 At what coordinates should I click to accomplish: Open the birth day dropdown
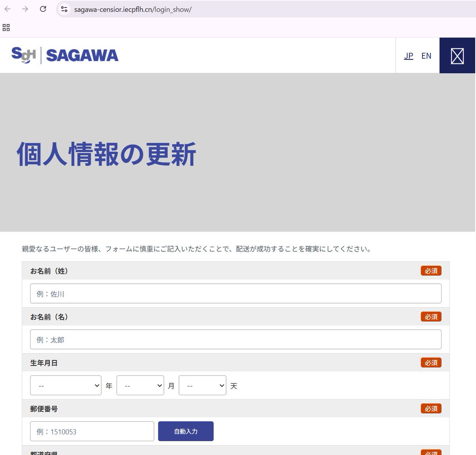click(x=203, y=385)
